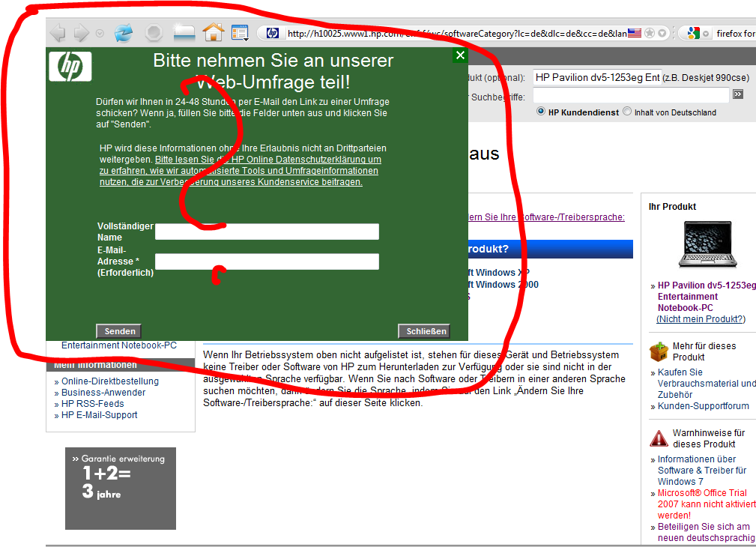Click the Vollständiger Name input field
Viewport: 756px width, 547px height.
click(x=267, y=232)
